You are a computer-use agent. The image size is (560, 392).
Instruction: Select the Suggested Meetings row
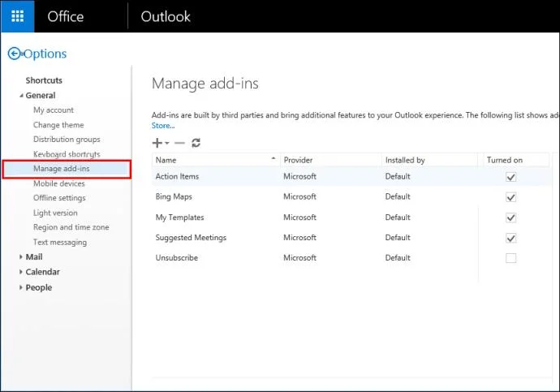(351, 238)
